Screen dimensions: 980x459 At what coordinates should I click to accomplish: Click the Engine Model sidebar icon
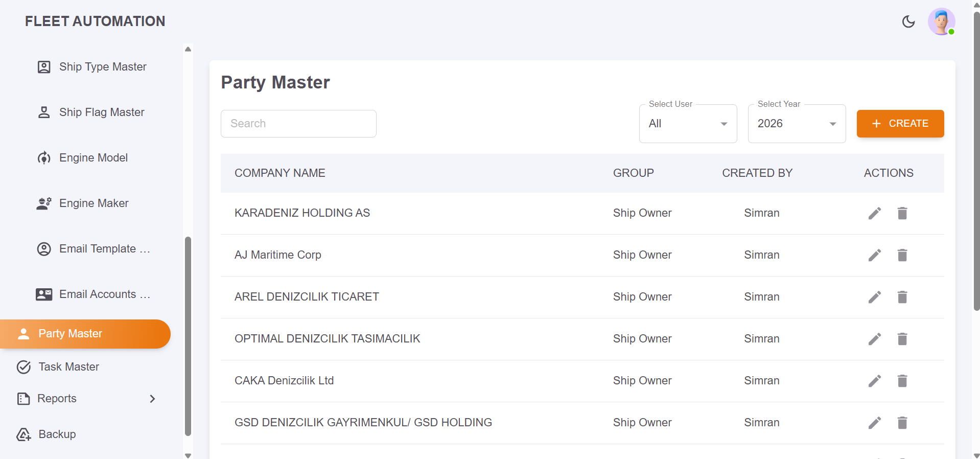click(44, 158)
